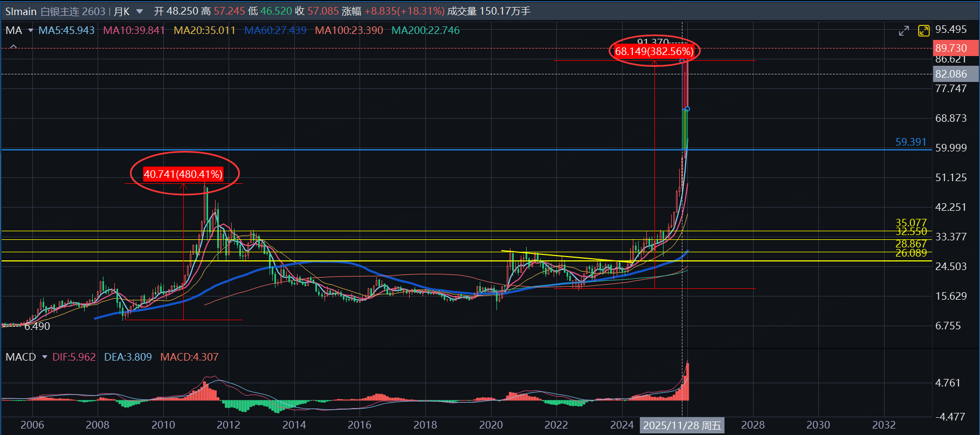Click the 月K period label

tap(122, 11)
